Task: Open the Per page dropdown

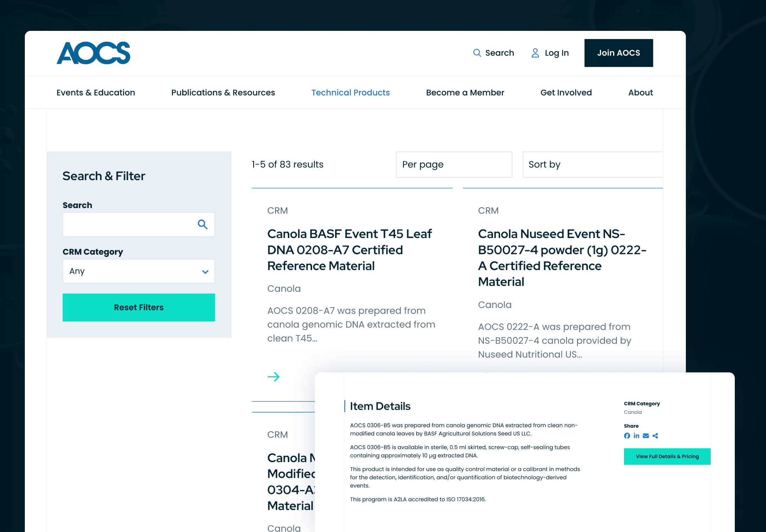Action: pos(454,165)
